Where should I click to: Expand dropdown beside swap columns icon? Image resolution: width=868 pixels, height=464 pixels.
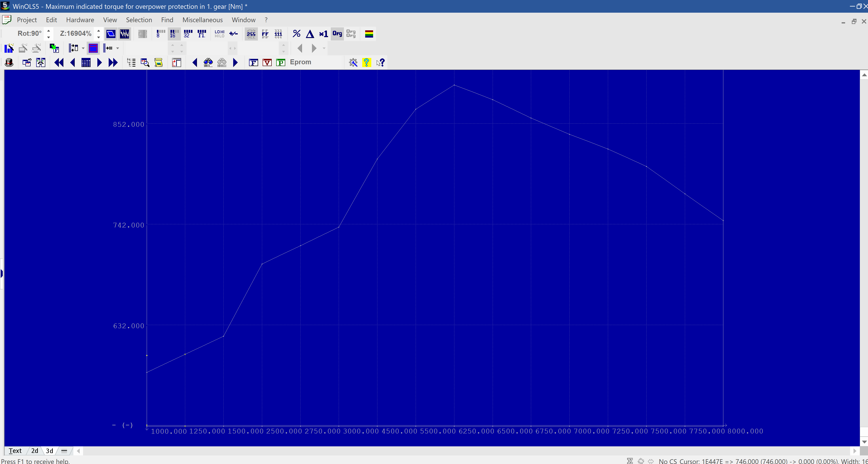[x=83, y=48]
